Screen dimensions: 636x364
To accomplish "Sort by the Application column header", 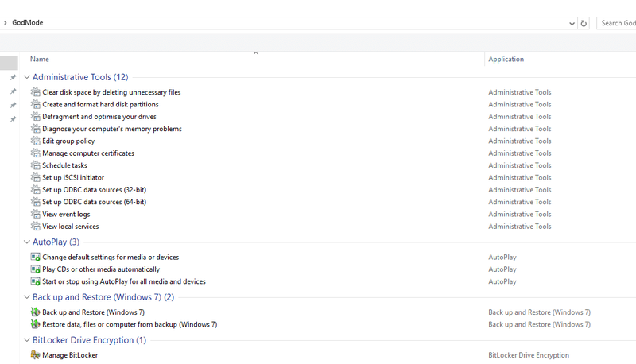I will pyautogui.click(x=506, y=59).
